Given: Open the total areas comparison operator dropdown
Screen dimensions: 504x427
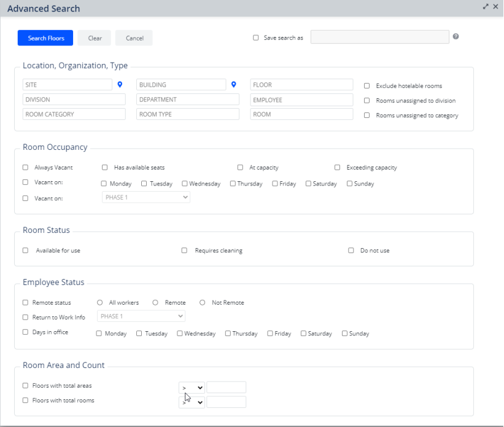Looking at the screenshot, I should [192, 388].
